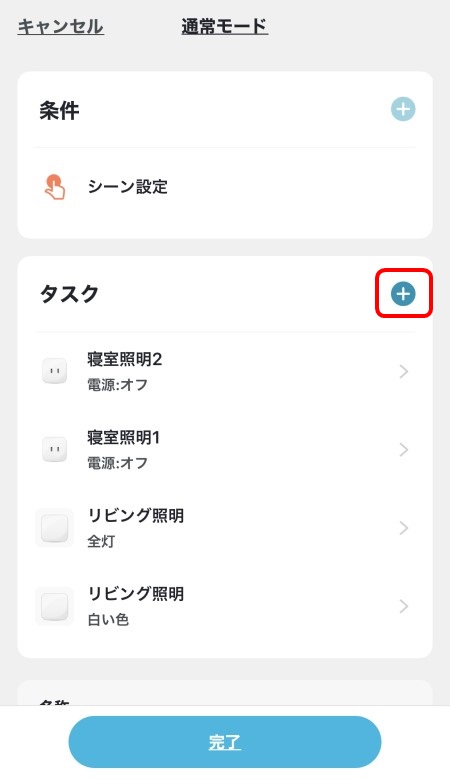Tap the plus icon next to 条件

click(x=403, y=109)
